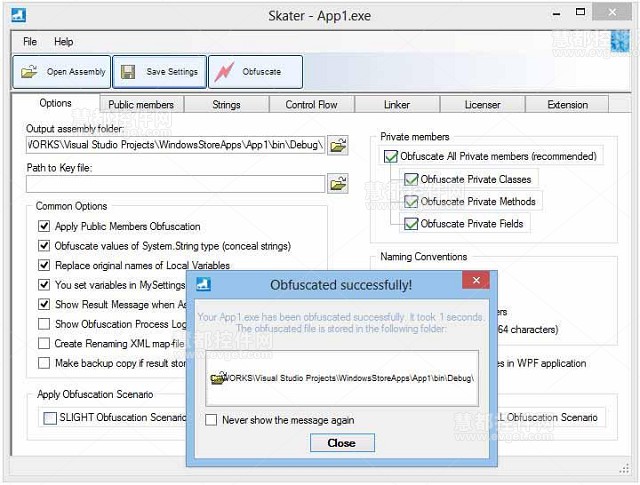This screenshot has width=640, height=485.
Task: Check Never show the message again
Action: (x=211, y=420)
